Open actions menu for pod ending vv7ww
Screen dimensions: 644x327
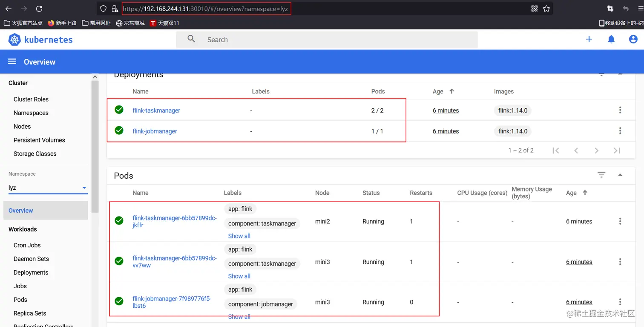(x=620, y=262)
